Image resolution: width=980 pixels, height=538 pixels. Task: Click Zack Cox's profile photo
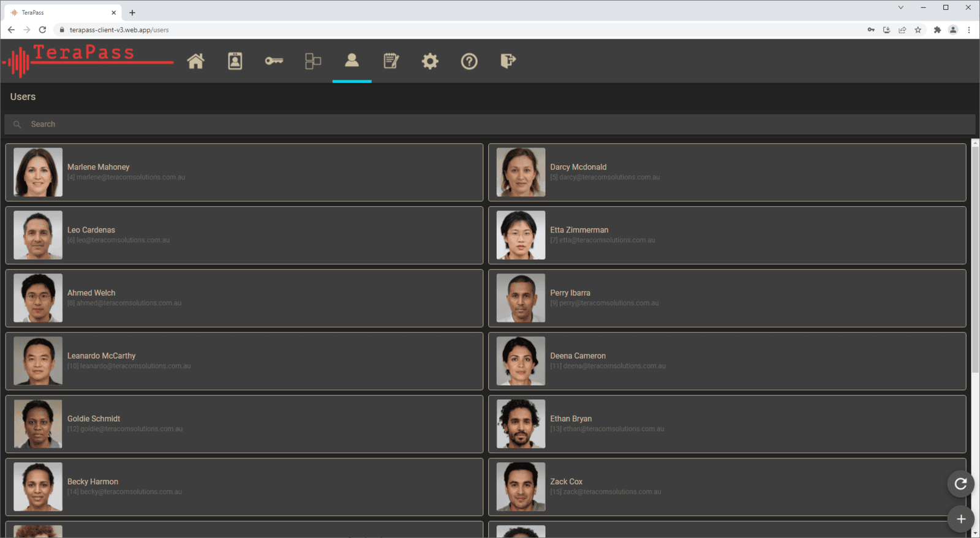[x=521, y=487]
